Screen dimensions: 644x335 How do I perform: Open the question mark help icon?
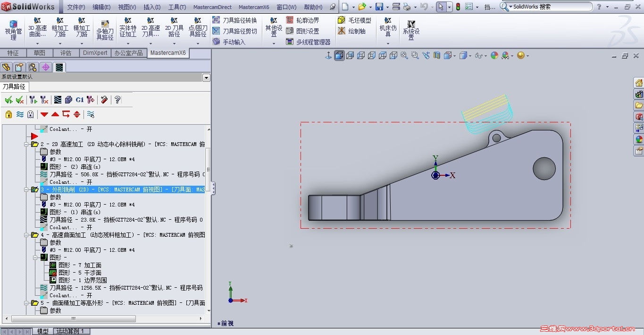(117, 100)
